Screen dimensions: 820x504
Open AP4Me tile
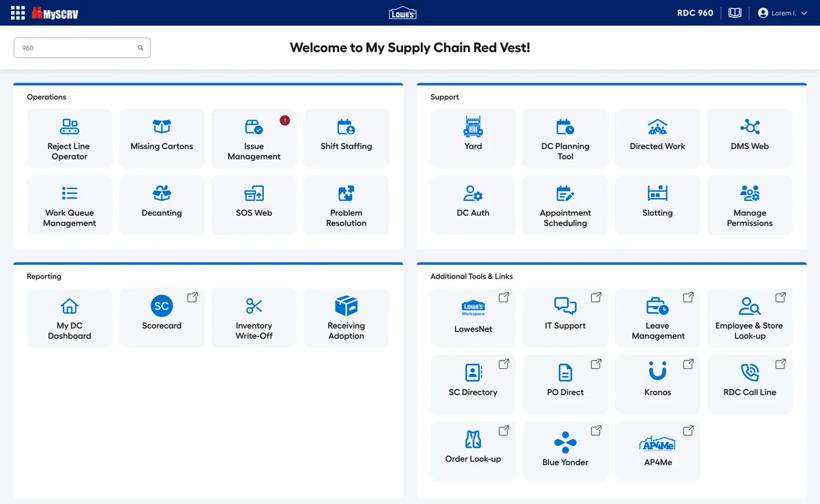pos(657,451)
